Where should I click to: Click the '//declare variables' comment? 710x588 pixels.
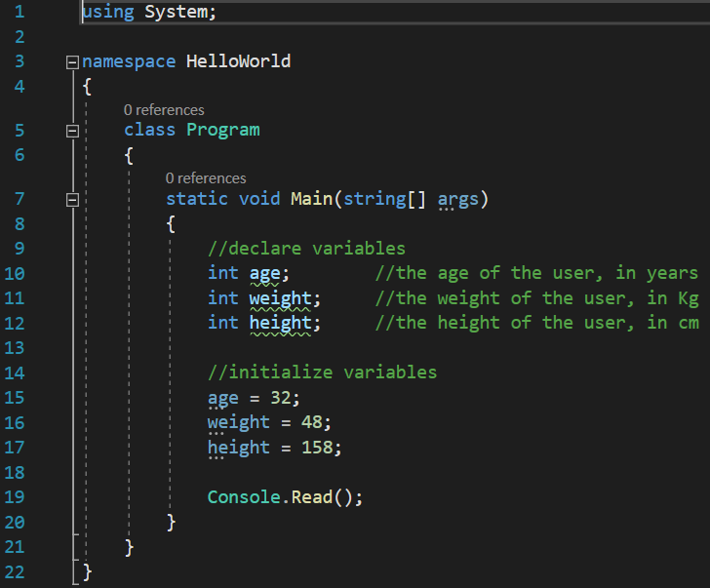306,249
